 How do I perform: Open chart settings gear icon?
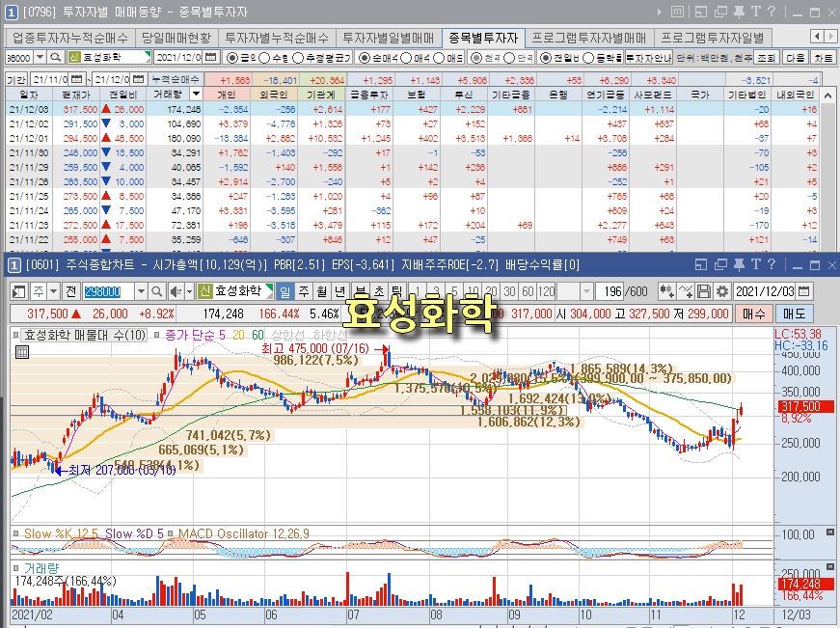click(x=722, y=291)
